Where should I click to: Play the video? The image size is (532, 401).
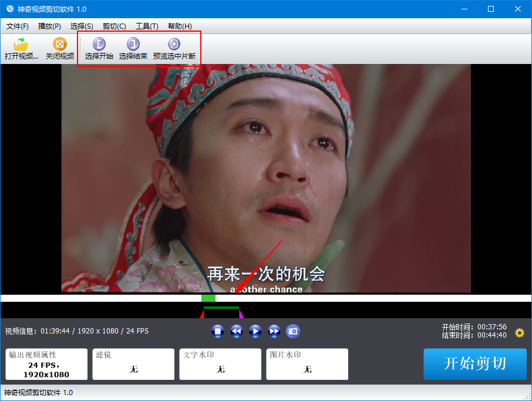point(255,331)
